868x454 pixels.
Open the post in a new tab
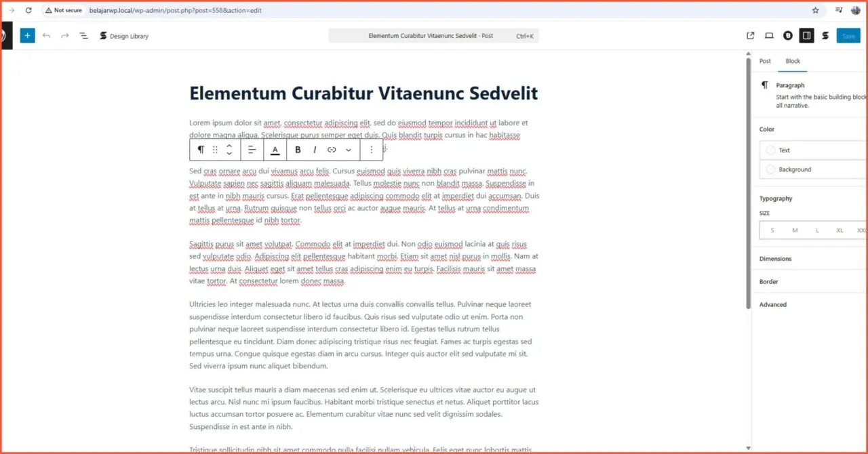point(750,35)
